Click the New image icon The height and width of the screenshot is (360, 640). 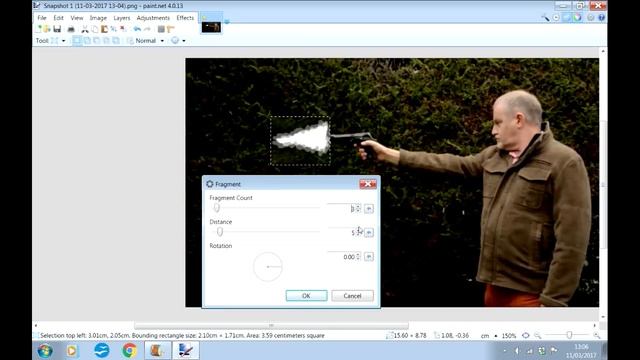tap(38, 29)
